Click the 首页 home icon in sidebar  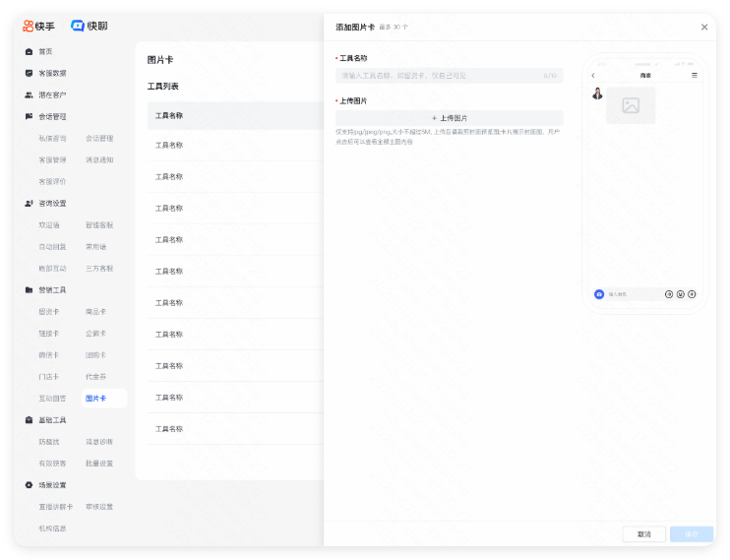pyautogui.click(x=29, y=51)
